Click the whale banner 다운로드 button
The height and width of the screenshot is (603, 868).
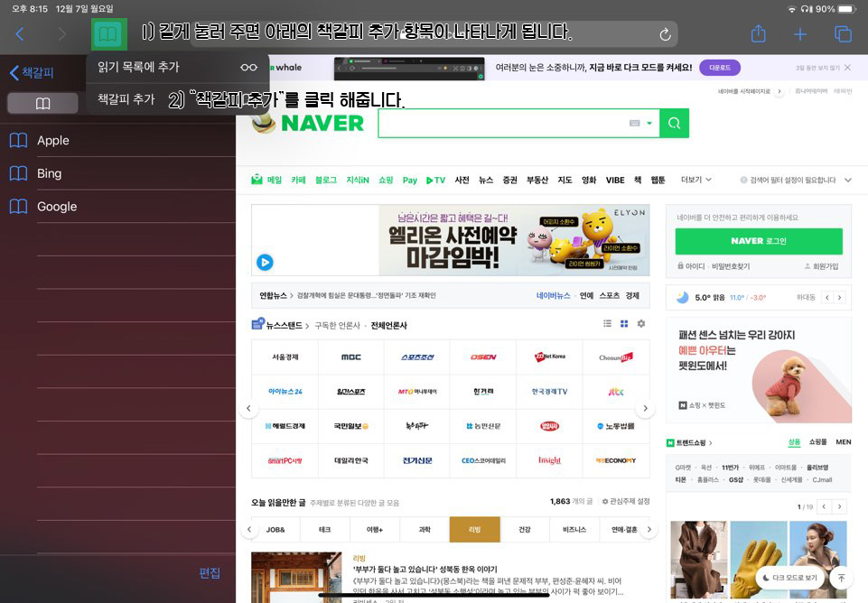(x=720, y=68)
